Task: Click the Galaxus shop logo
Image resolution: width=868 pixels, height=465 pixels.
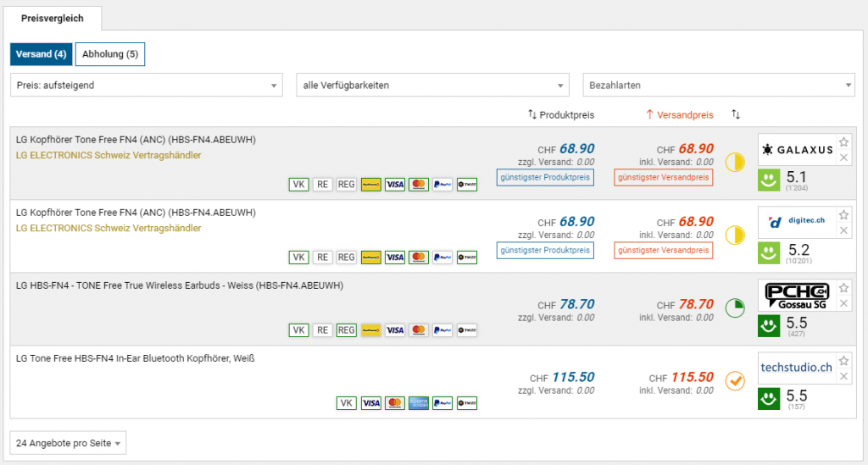Action: (x=797, y=150)
